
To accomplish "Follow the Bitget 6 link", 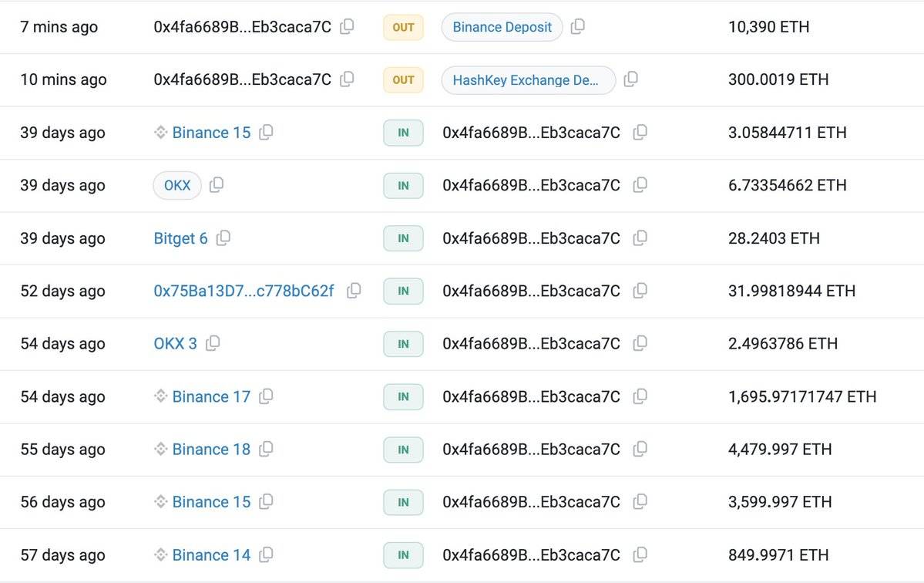I will (180, 238).
